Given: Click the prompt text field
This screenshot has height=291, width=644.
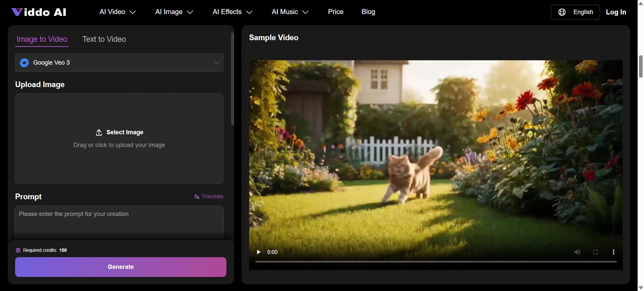Looking at the screenshot, I should 119,223.
